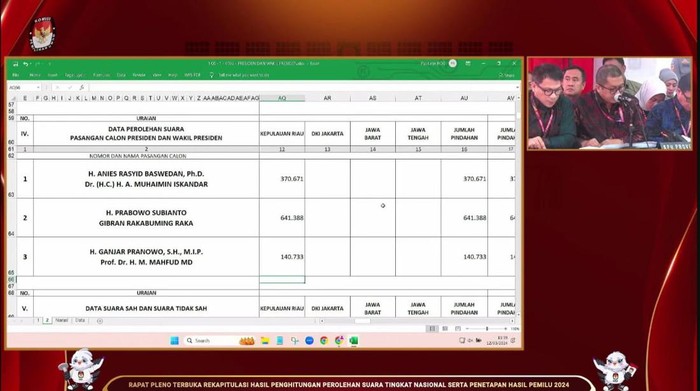Open the Insert Function fx icon
This screenshot has width=700, height=391.
click(x=81, y=87)
